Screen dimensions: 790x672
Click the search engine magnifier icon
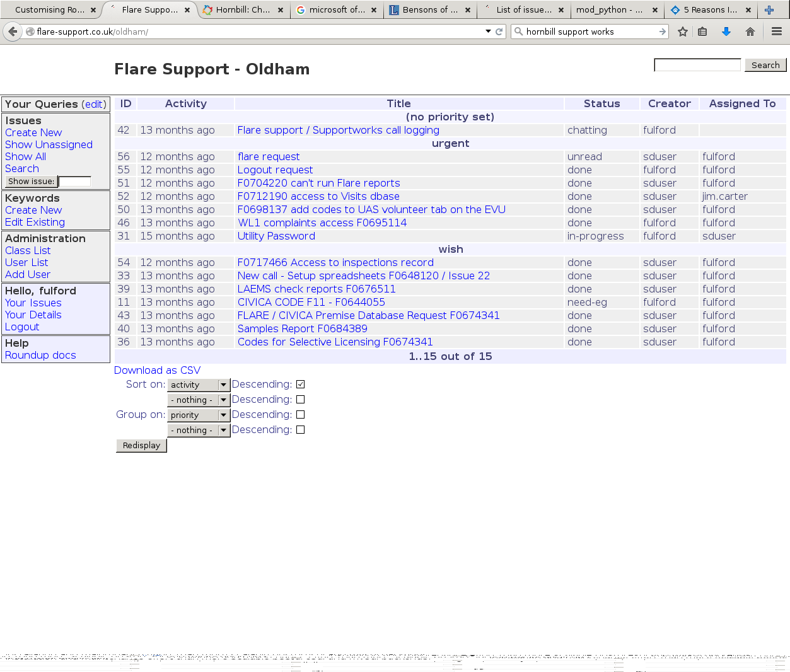pyautogui.click(x=519, y=32)
